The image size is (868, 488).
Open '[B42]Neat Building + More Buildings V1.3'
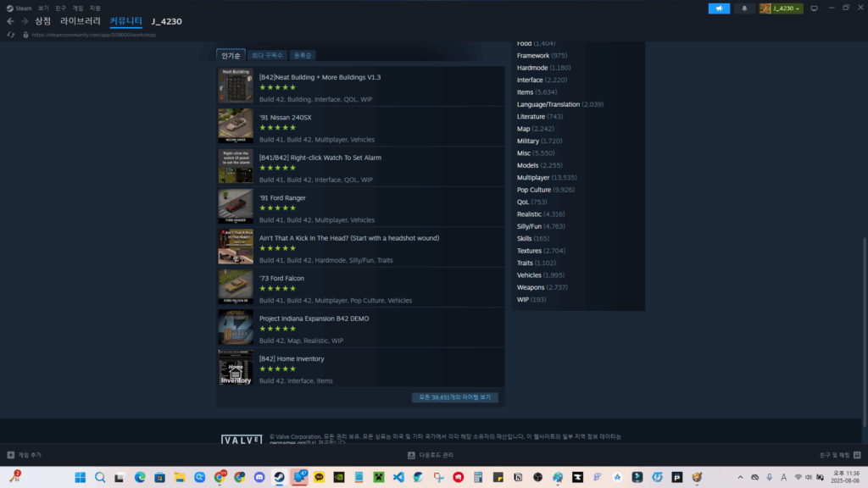pyautogui.click(x=320, y=77)
